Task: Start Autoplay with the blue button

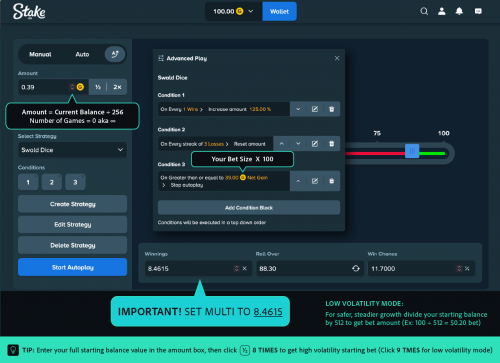Action: (72, 267)
